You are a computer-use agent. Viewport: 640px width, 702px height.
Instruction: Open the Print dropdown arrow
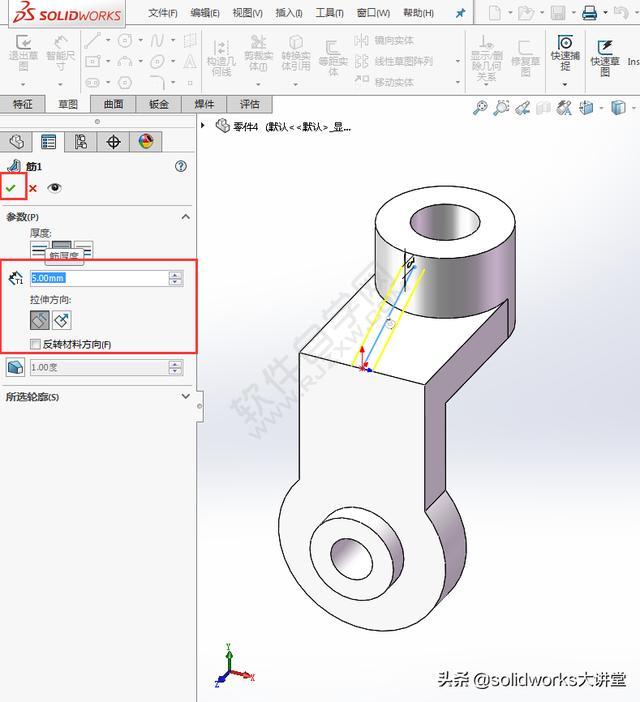click(x=605, y=13)
